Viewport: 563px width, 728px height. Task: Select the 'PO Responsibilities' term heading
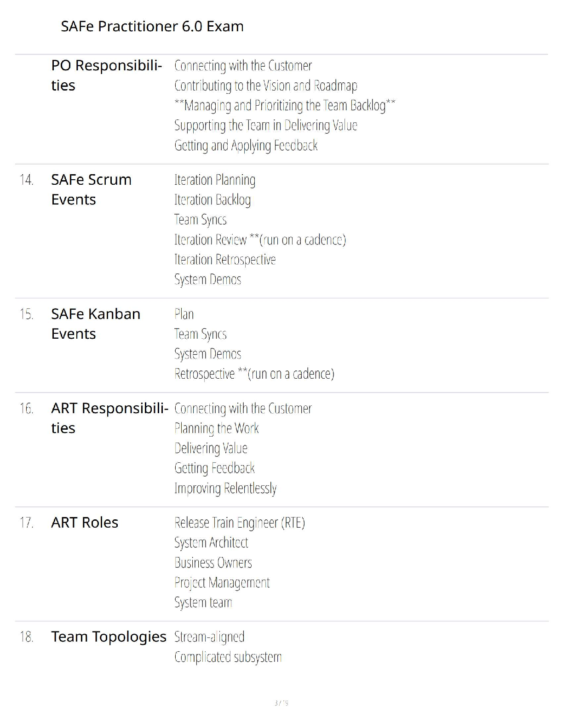tap(106, 75)
